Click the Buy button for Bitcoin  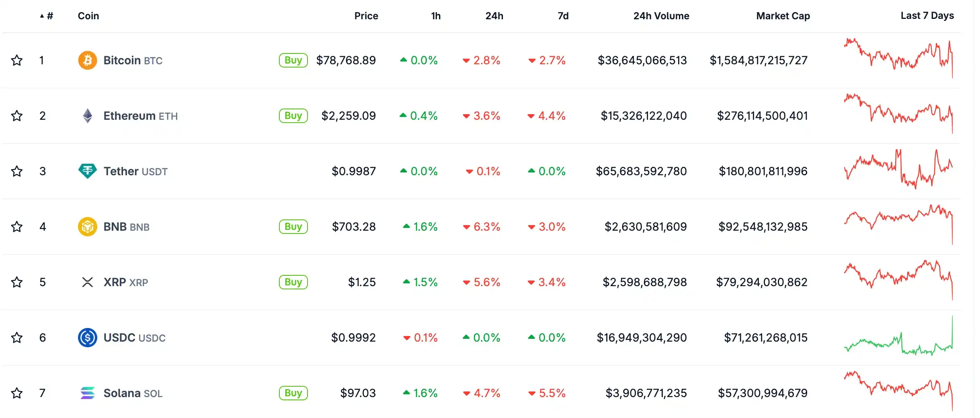(293, 60)
